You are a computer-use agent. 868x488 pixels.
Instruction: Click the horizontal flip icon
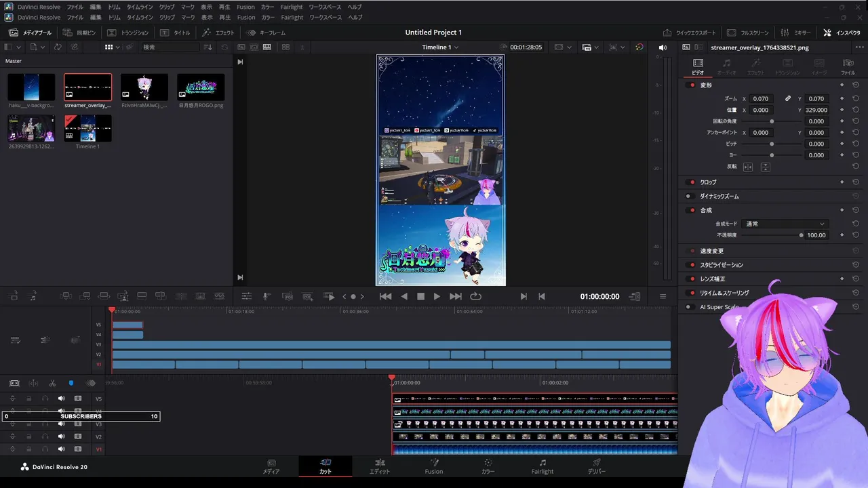coord(748,167)
